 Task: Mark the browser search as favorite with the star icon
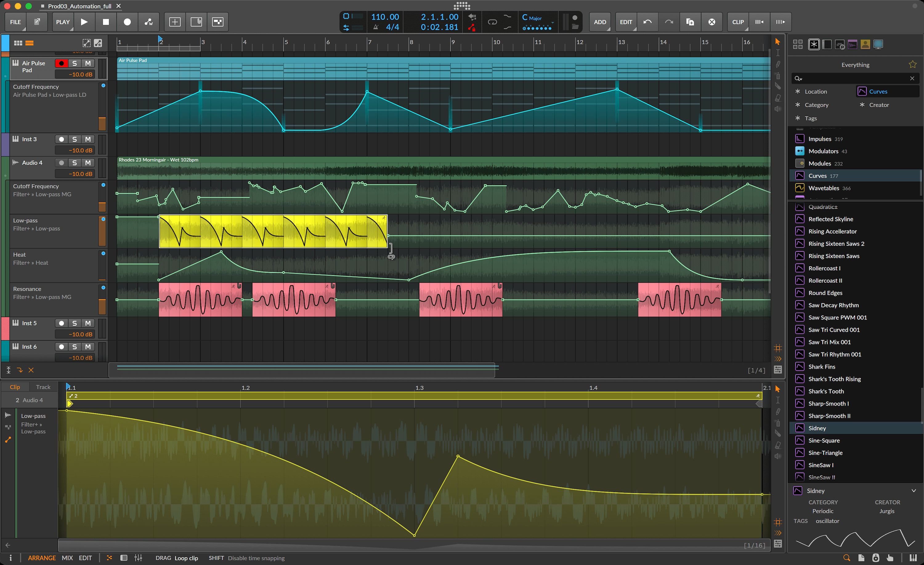click(x=912, y=64)
